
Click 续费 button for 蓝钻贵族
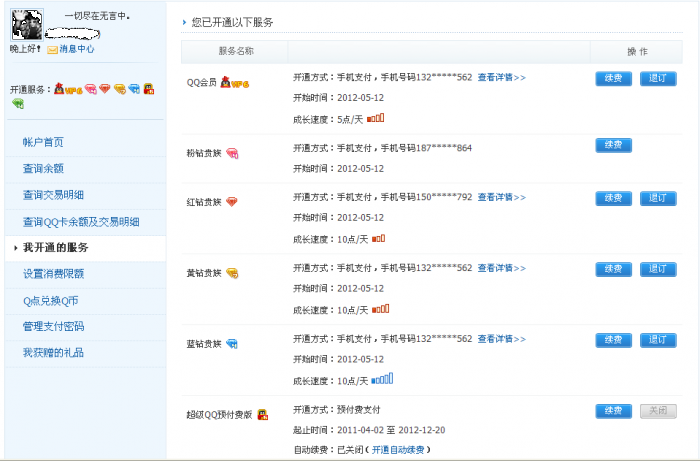coord(613,340)
